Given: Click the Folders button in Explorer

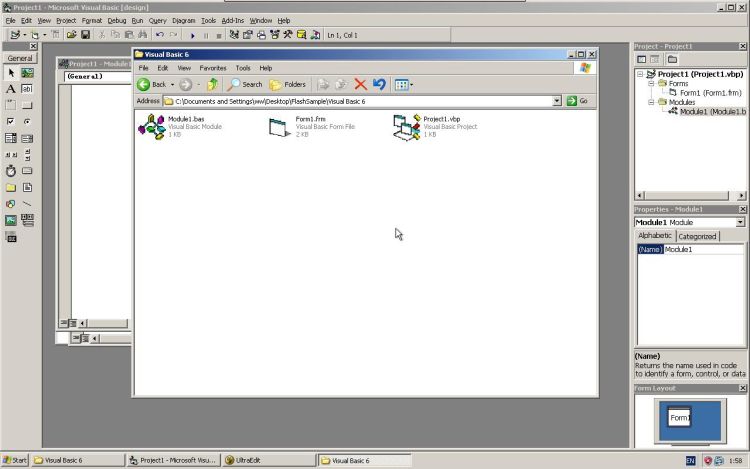Looking at the screenshot, I should click(287, 85).
